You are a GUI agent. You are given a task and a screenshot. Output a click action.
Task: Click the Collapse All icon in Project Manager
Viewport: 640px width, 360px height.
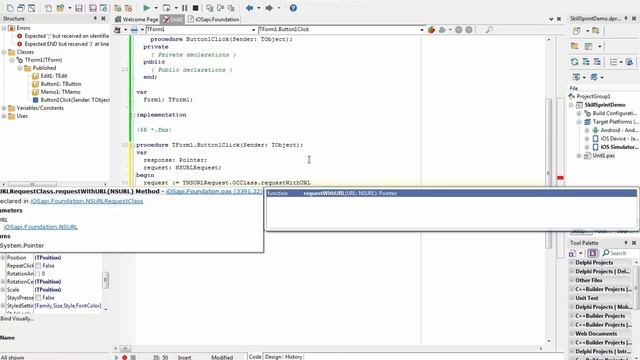597,62
